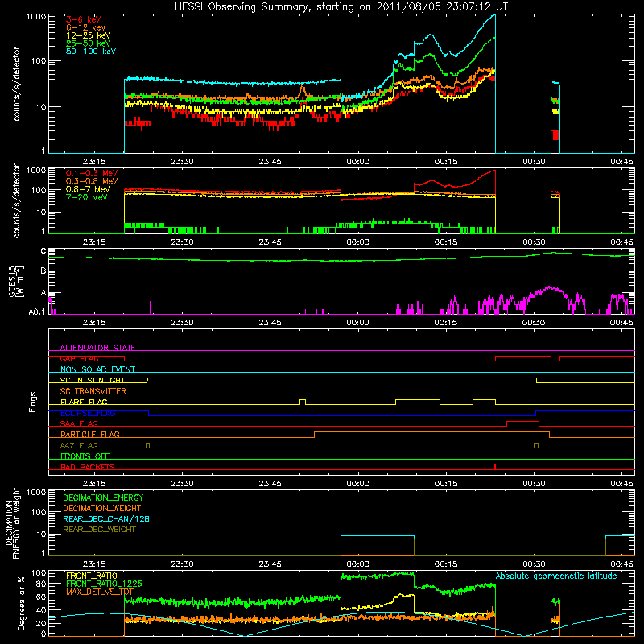
Task: Click the red BAD_PACKETS flag label
Action: click(88, 467)
